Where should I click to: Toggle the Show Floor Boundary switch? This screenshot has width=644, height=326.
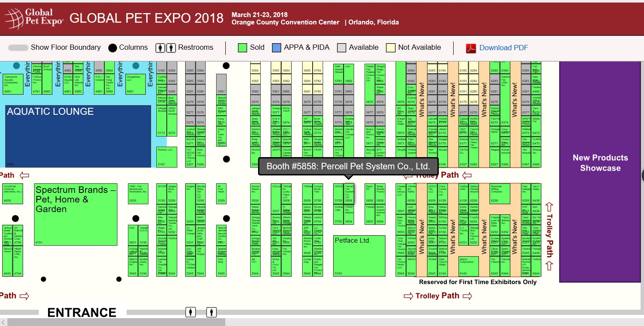[x=18, y=48]
